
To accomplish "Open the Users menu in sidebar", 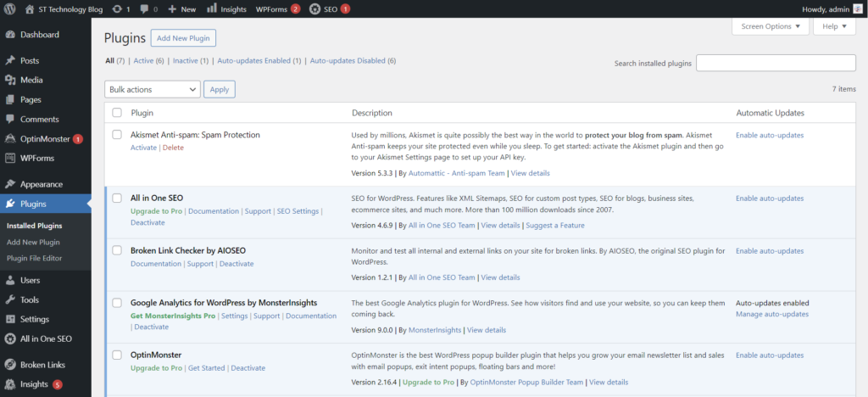I will [30, 280].
